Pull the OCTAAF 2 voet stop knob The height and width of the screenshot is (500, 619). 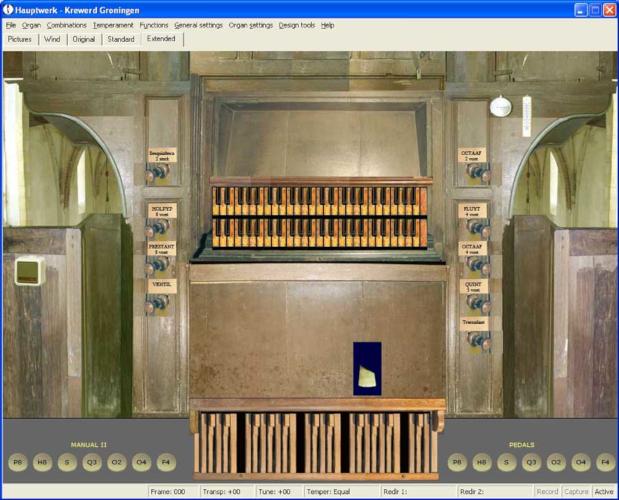point(476,172)
